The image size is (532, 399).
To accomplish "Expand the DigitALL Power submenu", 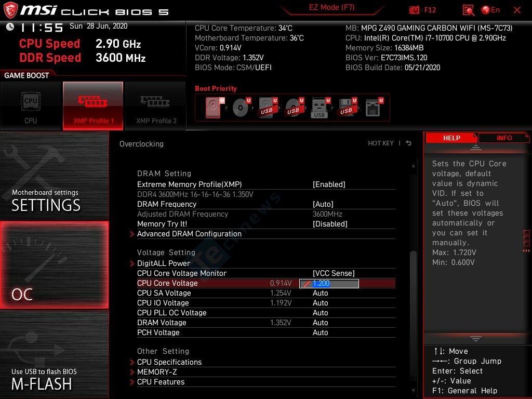I will coord(164,263).
